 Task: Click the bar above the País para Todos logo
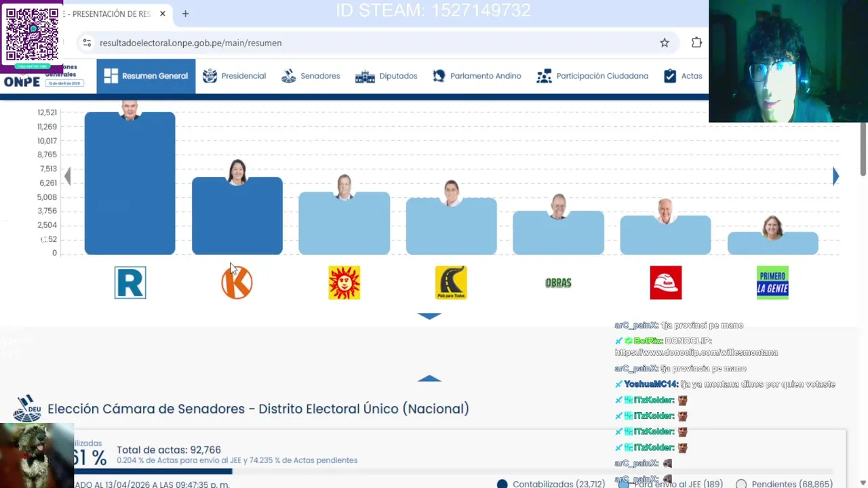point(451,226)
